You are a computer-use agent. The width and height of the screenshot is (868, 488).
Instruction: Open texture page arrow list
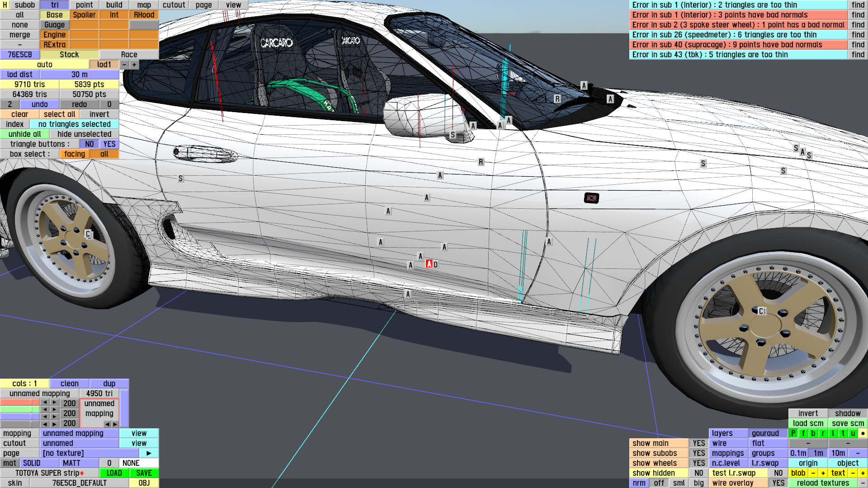pyautogui.click(x=149, y=453)
